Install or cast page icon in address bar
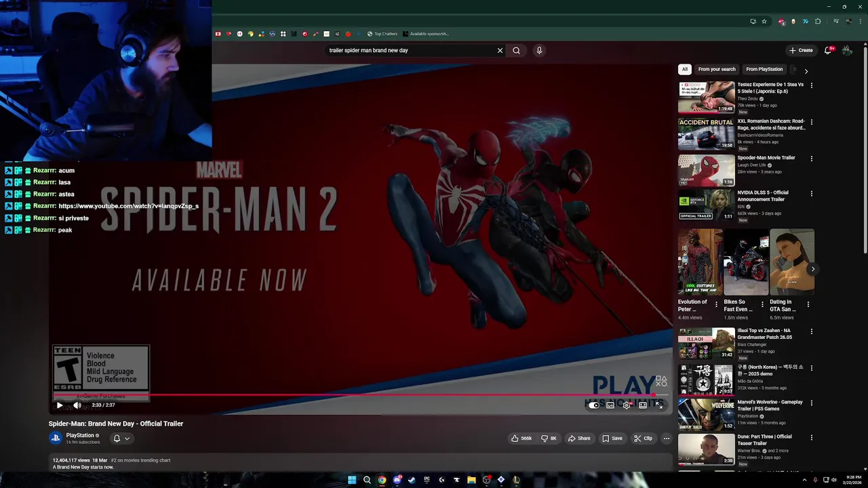Image resolution: width=868 pixels, height=488 pixels. click(x=753, y=22)
